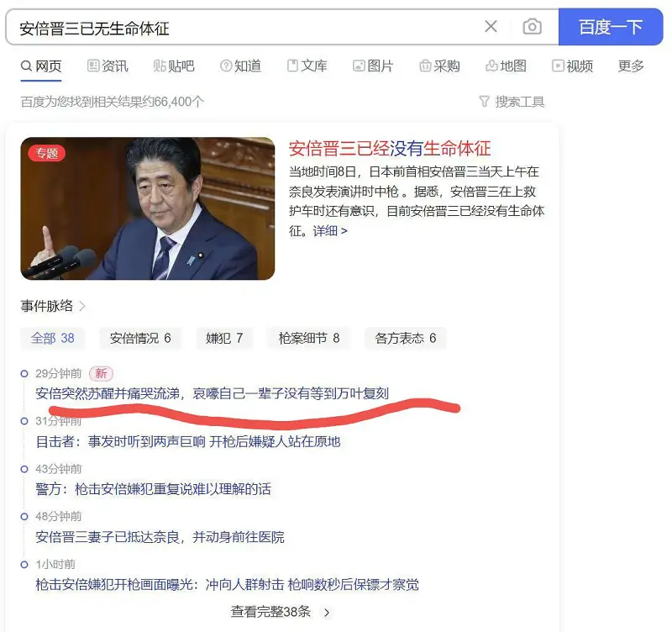Click timeline marker for 29分钟前
Viewport: 672px width, 632px height.
[x=24, y=373]
